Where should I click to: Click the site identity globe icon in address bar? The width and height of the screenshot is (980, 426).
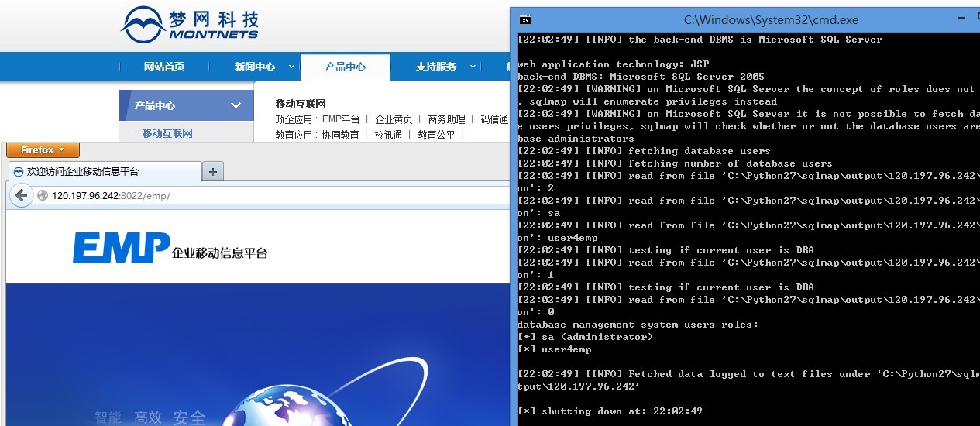(x=43, y=196)
